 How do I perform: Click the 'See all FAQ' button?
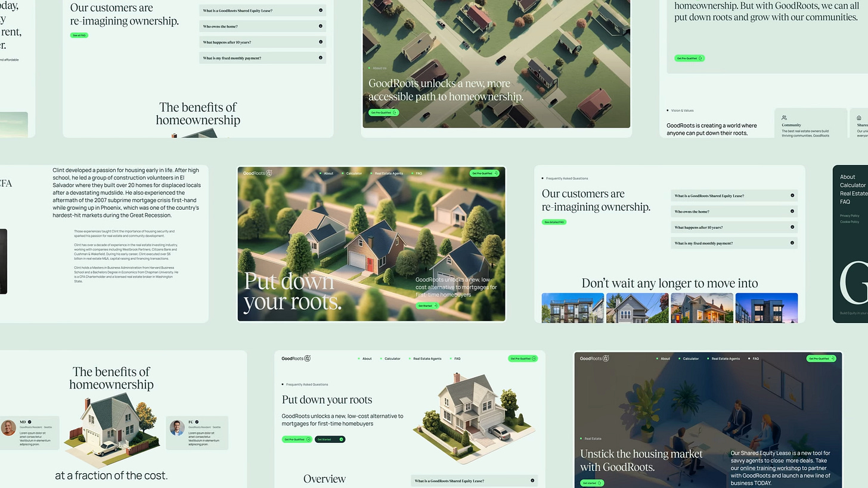(79, 35)
